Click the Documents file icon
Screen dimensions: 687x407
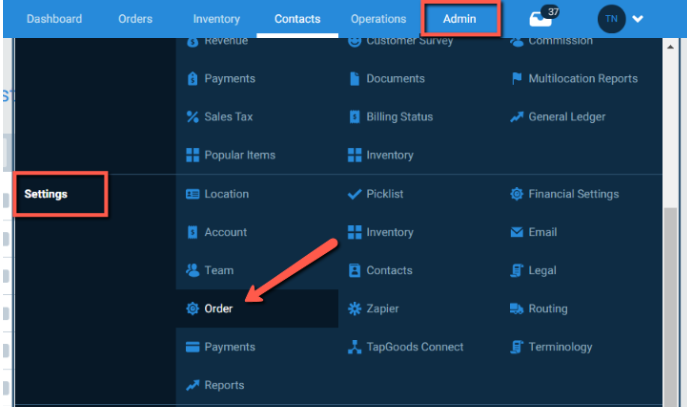(354, 79)
